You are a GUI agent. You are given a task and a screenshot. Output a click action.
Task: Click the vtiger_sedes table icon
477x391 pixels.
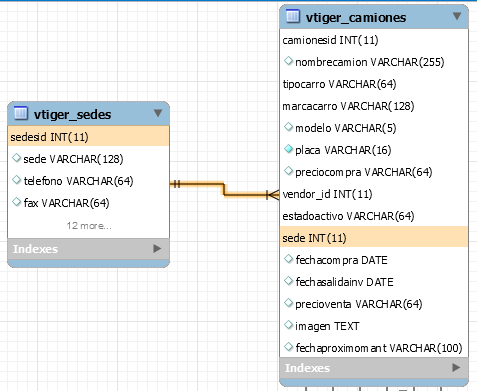pyautogui.click(x=21, y=114)
